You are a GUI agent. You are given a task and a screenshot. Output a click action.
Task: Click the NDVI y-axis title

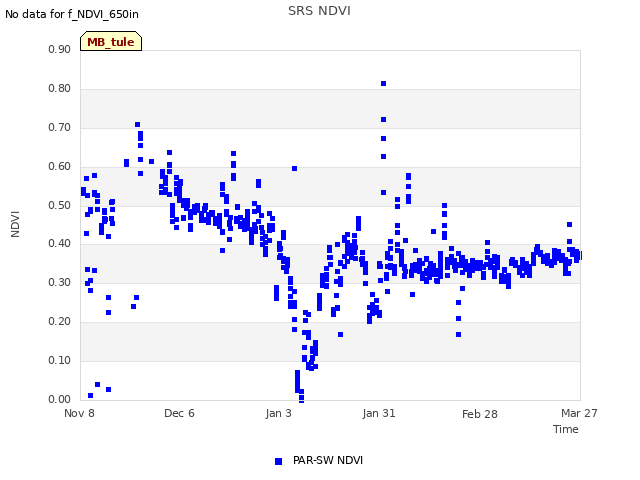[x=15, y=224]
